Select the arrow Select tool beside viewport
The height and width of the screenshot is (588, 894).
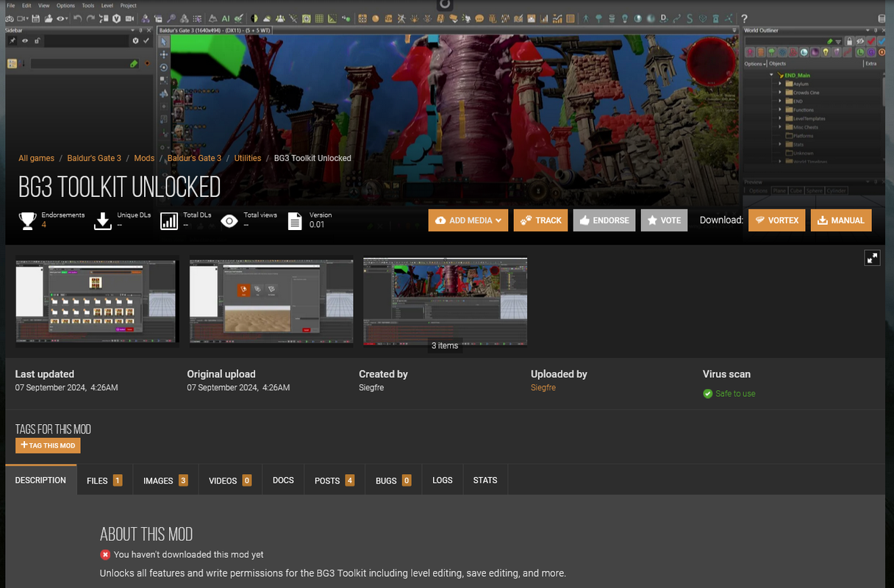point(164,41)
